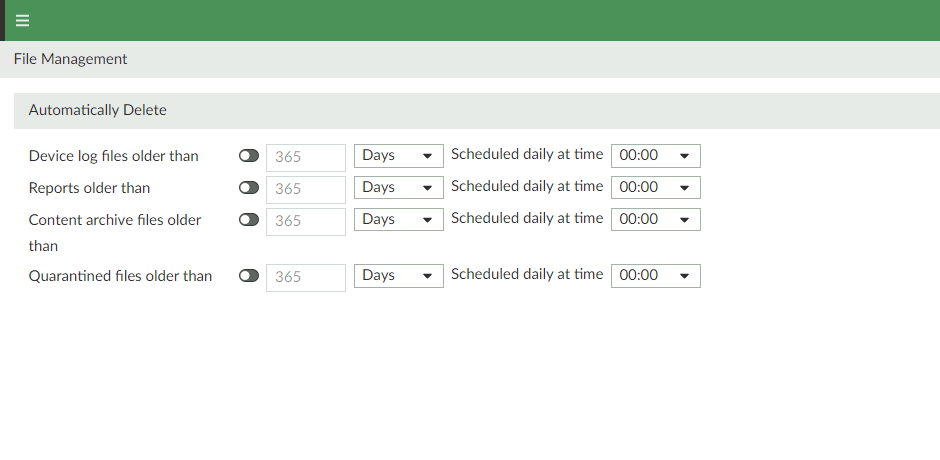The image size is (940, 460).
Task: Enable Quarantined files auto-delete switch
Action: tap(249, 276)
